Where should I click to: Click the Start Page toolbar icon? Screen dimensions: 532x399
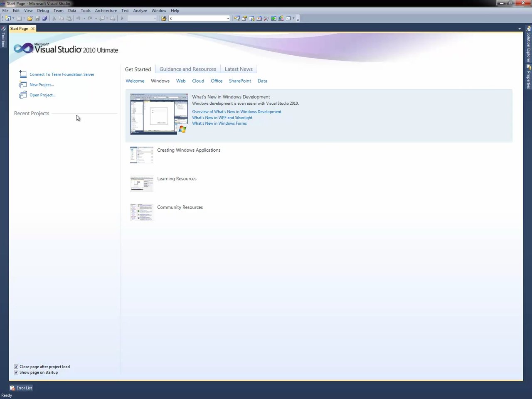[259, 18]
